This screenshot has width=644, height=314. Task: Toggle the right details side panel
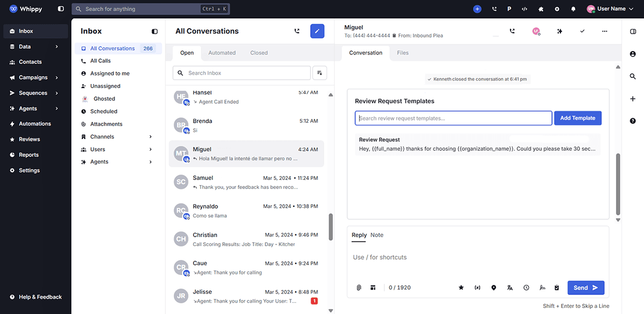click(x=633, y=31)
